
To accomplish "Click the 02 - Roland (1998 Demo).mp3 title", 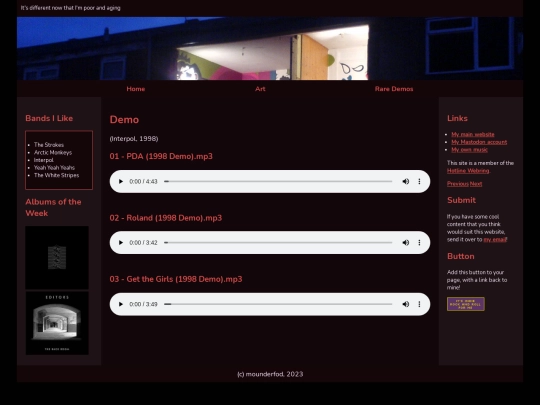I will coord(166,218).
